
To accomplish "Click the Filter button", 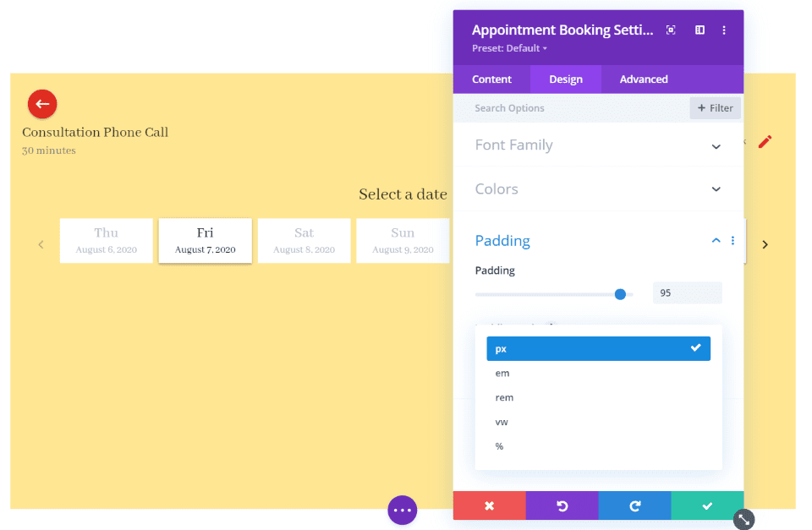I will pos(715,107).
